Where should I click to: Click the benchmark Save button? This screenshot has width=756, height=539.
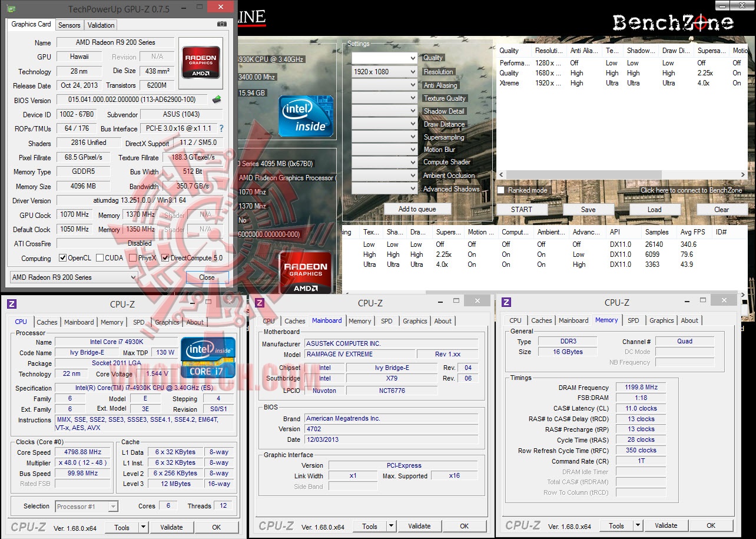[x=588, y=209]
